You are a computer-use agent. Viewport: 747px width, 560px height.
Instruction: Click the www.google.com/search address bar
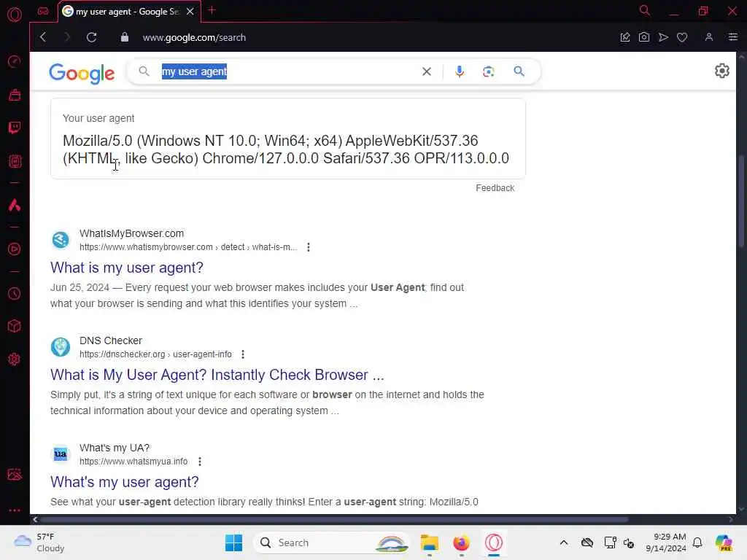[194, 38]
